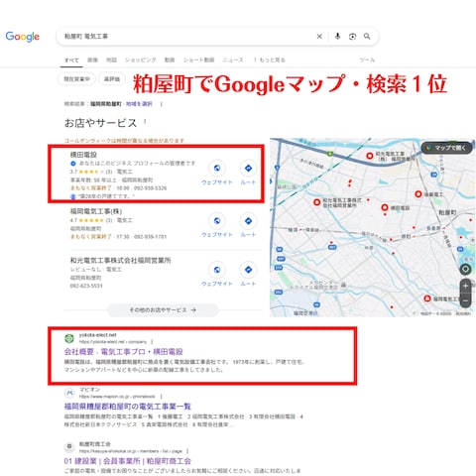Switch to the 画像 tab
Image resolution: width=476 pixels, height=476 pixels.
(92, 59)
